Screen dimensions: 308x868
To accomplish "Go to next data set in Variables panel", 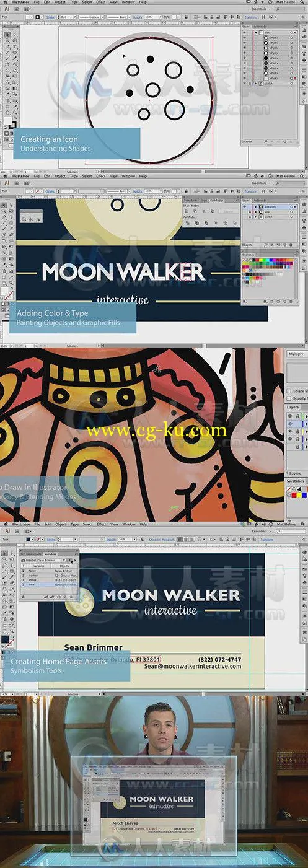I will click(75, 560).
